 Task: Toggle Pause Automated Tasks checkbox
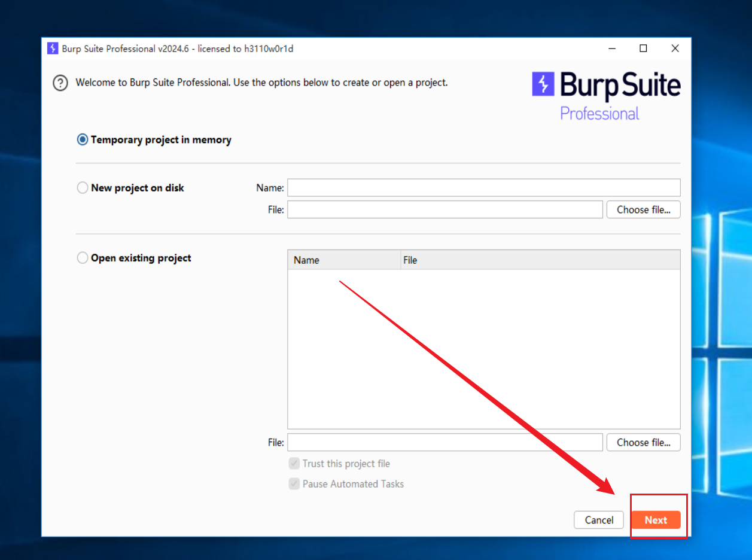point(294,484)
